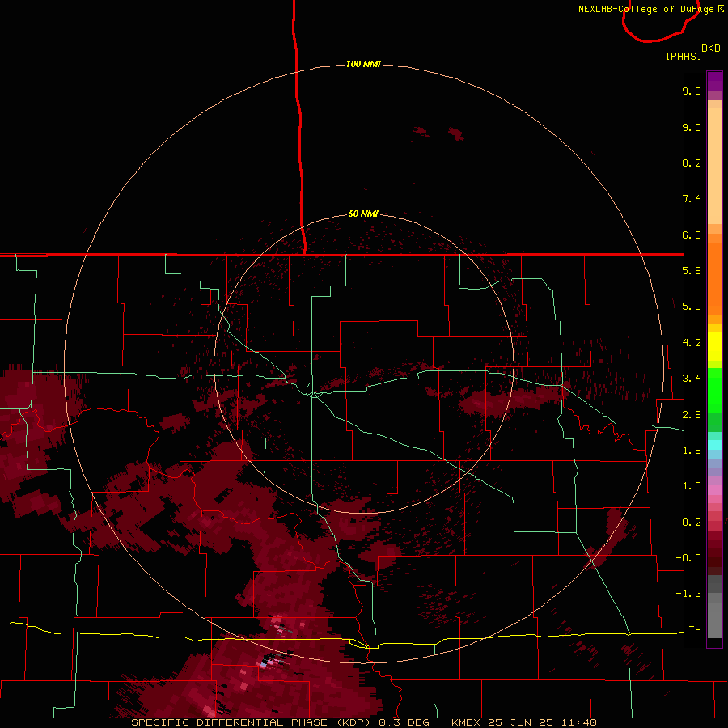Click the 9.8 value on the color scale
The width and height of the screenshot is (728, 728).
point(692,91)
